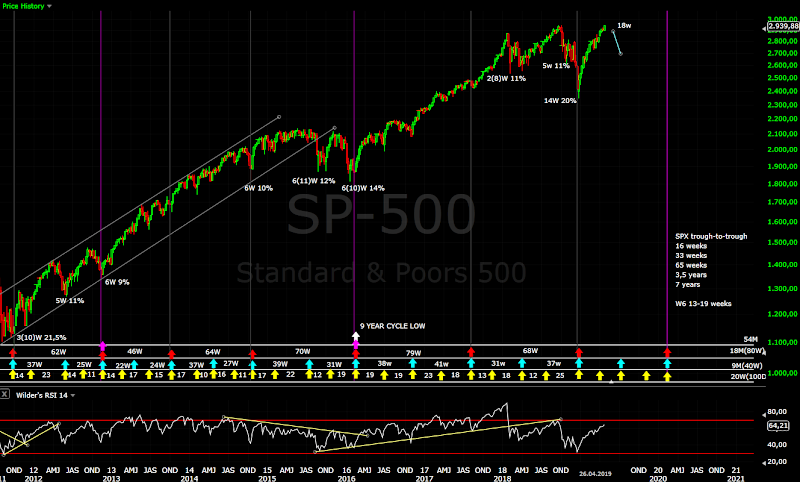Screen dimensions: 800x482
Task: Select the 64W cycle length label
Action: pos(213,352)
